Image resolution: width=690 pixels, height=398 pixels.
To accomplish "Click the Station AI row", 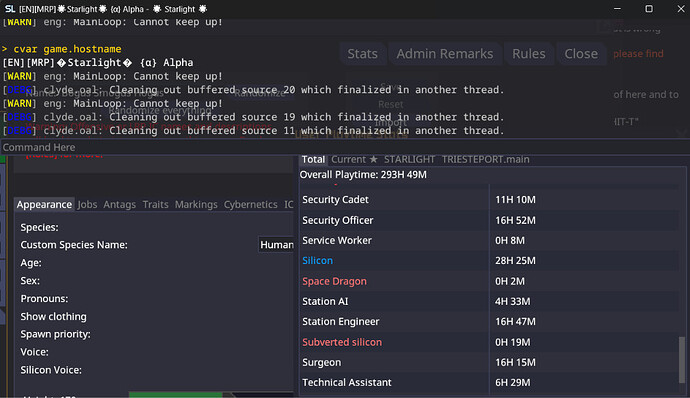I will 489,302.
